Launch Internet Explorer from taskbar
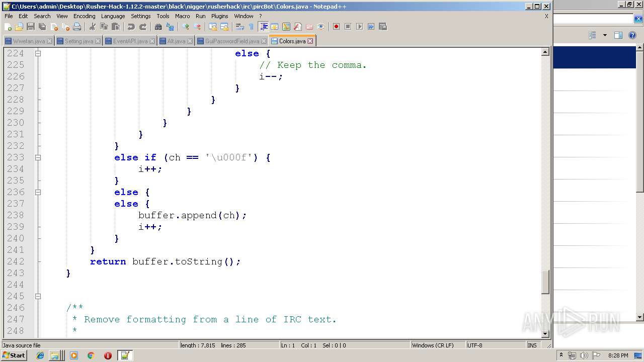Screen dimensions: 644x362 (x=40, y=355)
